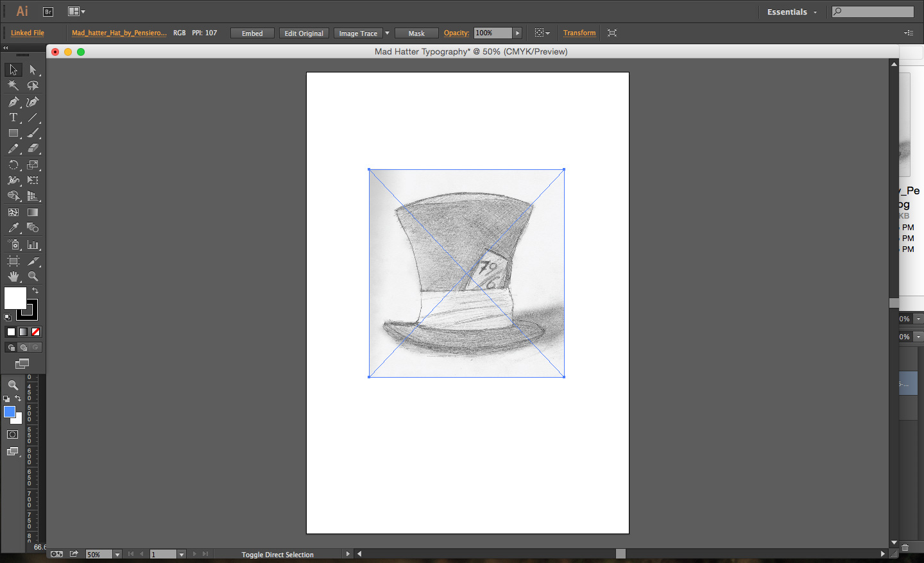Screen dimensions: 924x563
Task: Pick the Column Graph tool
Action: click(33, 244)
